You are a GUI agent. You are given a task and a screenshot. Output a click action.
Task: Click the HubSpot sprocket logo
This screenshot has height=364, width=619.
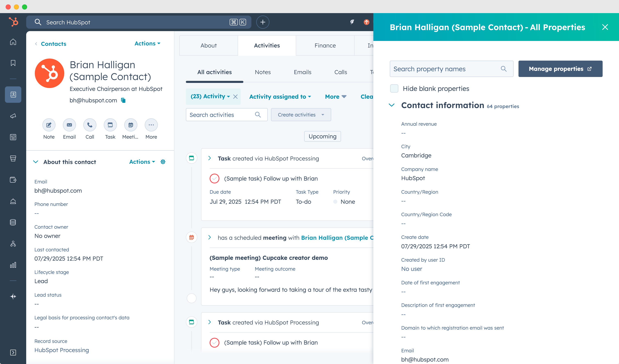pyautogui.click(x=13, y=22)
